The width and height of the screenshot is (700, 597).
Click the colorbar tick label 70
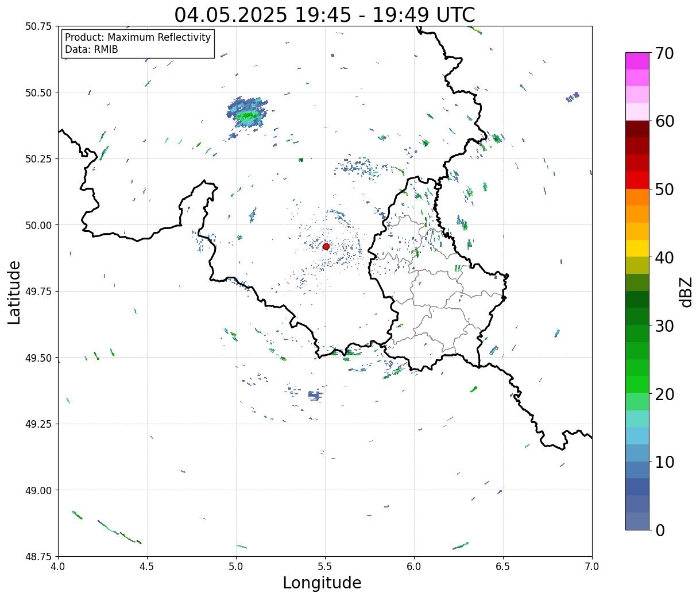coord(664,53)
